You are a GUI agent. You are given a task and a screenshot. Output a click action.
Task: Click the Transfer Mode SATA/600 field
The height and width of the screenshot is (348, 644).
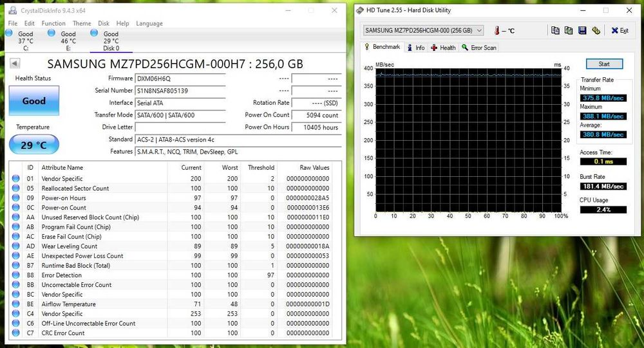pyautogui.click(x=180, y=115)
